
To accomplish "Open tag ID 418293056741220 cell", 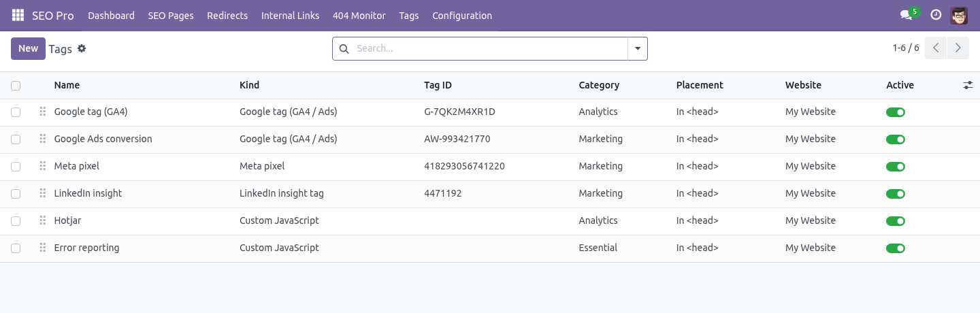I will pos(464,166).
